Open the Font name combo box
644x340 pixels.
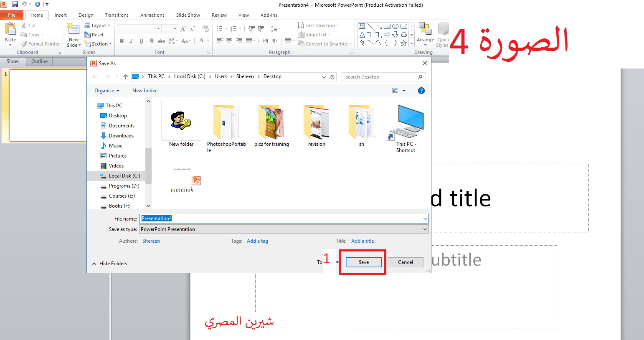pos(139,29)
